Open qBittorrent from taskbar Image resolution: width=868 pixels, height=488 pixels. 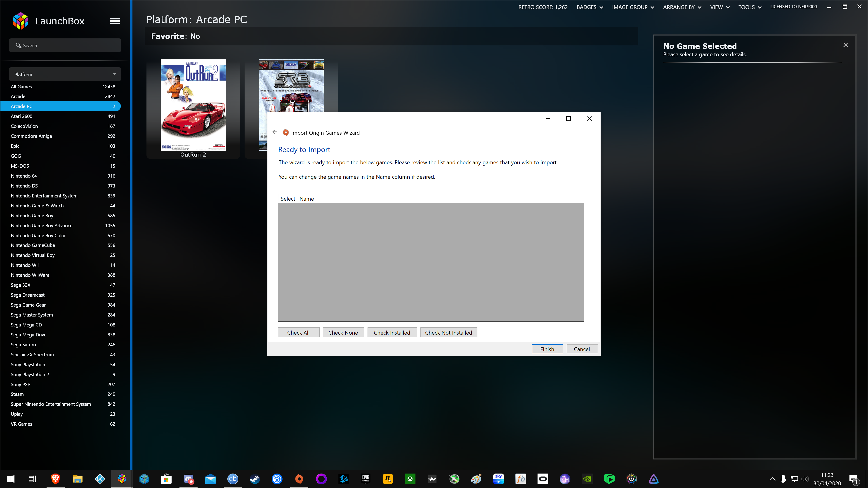pyautogui.click(x=233, y=479)
